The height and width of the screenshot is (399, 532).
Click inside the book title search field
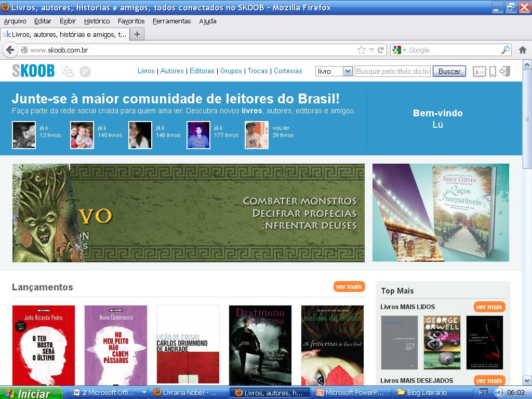[391, 71]
